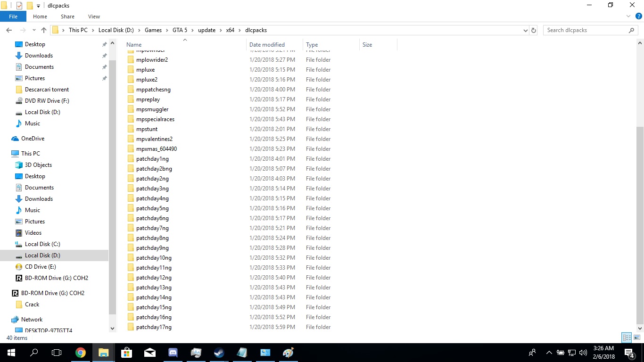The image size is (644, 362).
Task: Select 3D Objects under This PC
Action: (38, 165)
